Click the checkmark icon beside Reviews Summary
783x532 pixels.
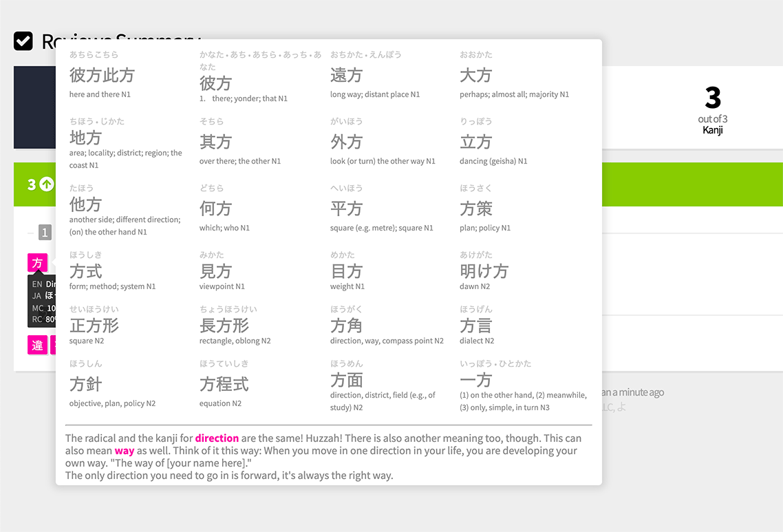point(23,41)
